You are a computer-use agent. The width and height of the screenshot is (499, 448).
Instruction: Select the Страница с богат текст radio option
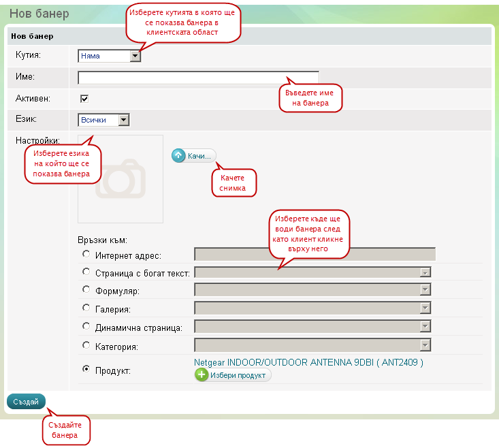point(86,272)
